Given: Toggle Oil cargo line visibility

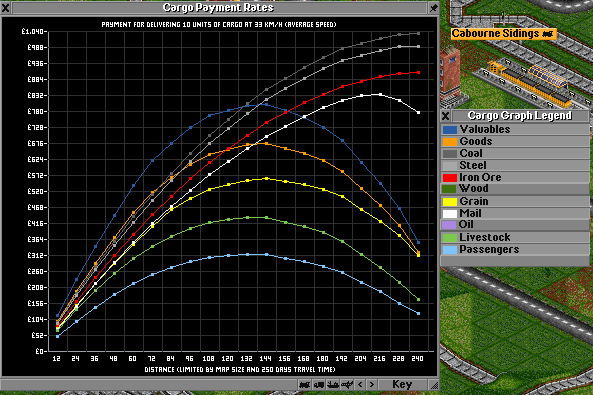Looking at the screenshot, I should coord(515,225).
